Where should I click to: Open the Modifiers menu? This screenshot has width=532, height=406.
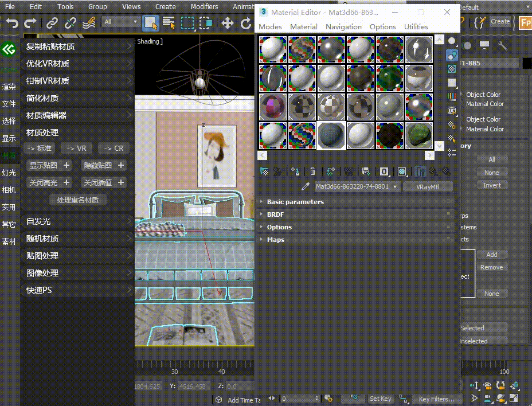tap(204, 7)
